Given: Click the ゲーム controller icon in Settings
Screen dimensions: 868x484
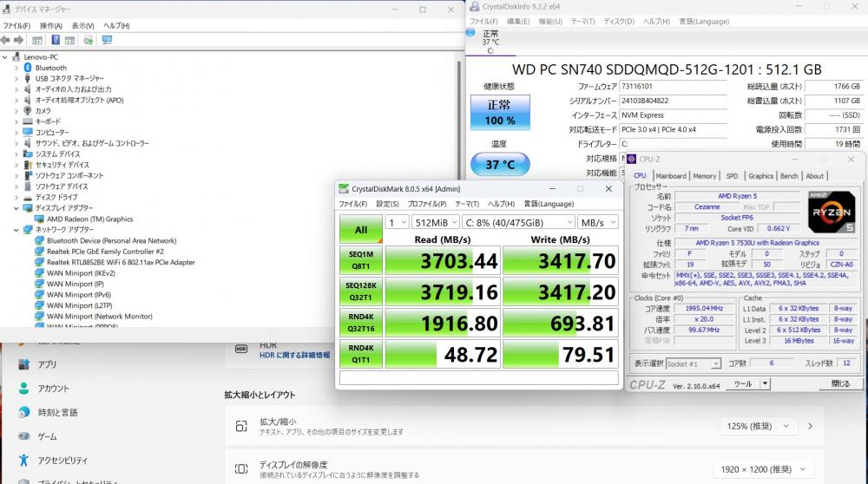Looking at the screenshot, I should click(x=23, y=436).
